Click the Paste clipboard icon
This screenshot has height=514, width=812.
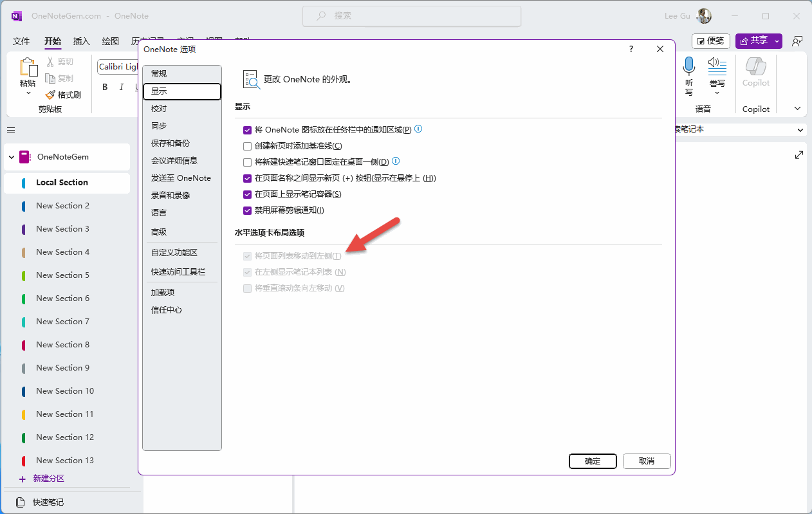(28, 67)
